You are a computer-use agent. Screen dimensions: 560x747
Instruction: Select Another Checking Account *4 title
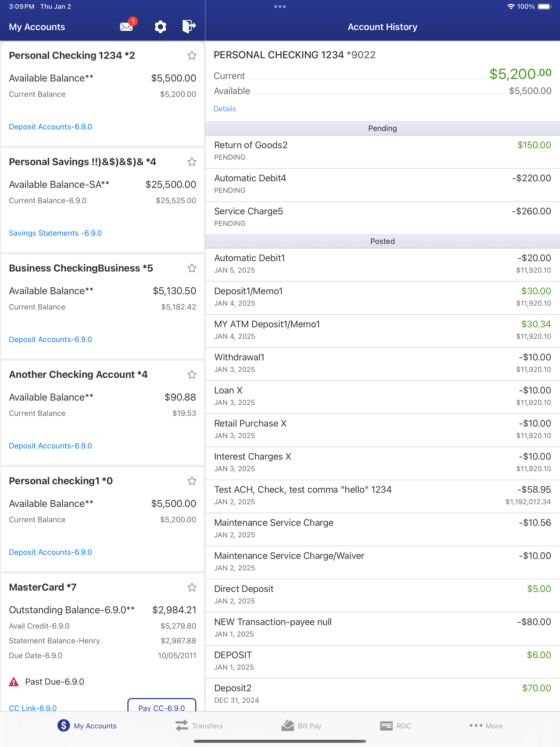pyautogui.click(x=78, y=375)
